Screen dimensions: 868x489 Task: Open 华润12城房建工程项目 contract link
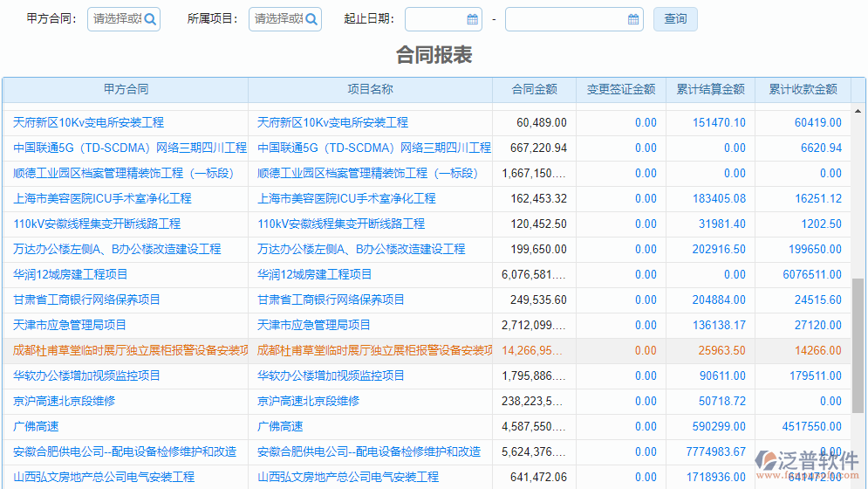(x=71, y=274)
